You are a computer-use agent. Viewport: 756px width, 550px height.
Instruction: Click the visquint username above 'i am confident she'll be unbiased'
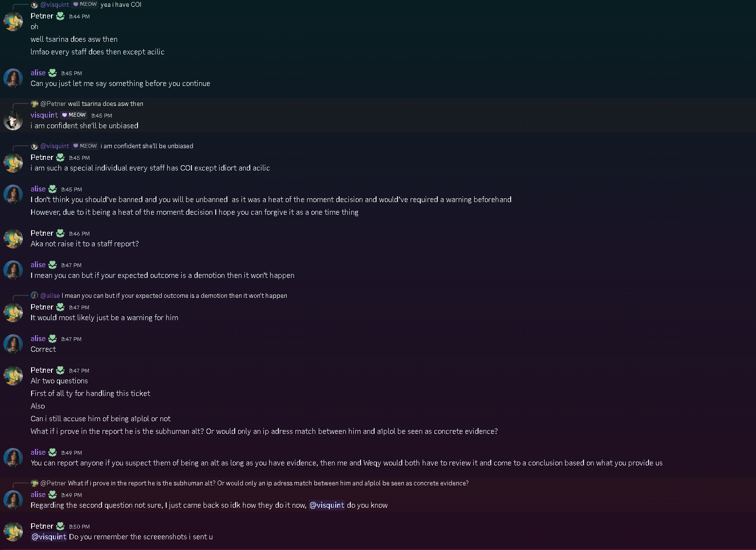(44, 115)
